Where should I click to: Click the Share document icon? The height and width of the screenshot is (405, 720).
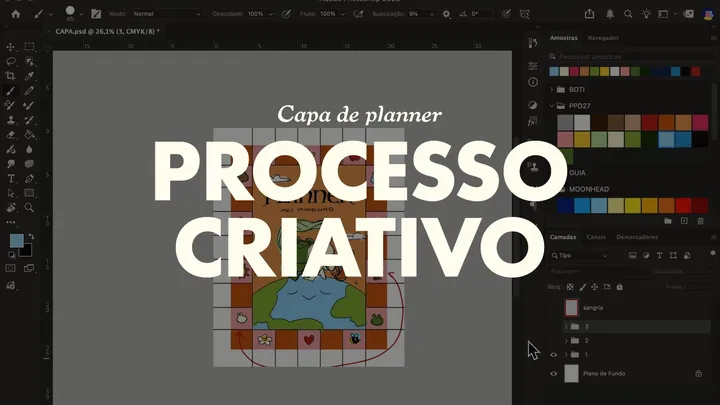coord(590,14)
